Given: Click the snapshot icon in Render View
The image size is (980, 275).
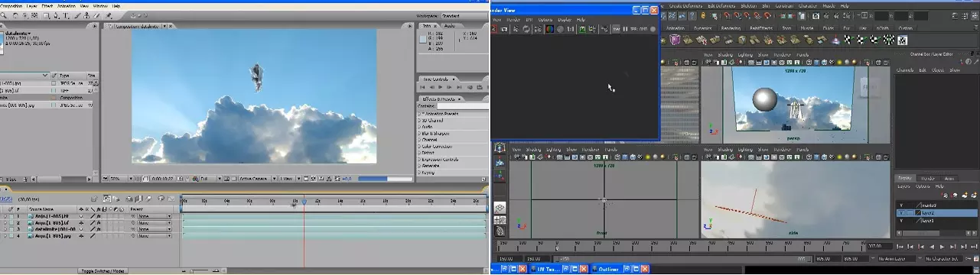Looking at the screenshot, I should (x=504, y=29).
